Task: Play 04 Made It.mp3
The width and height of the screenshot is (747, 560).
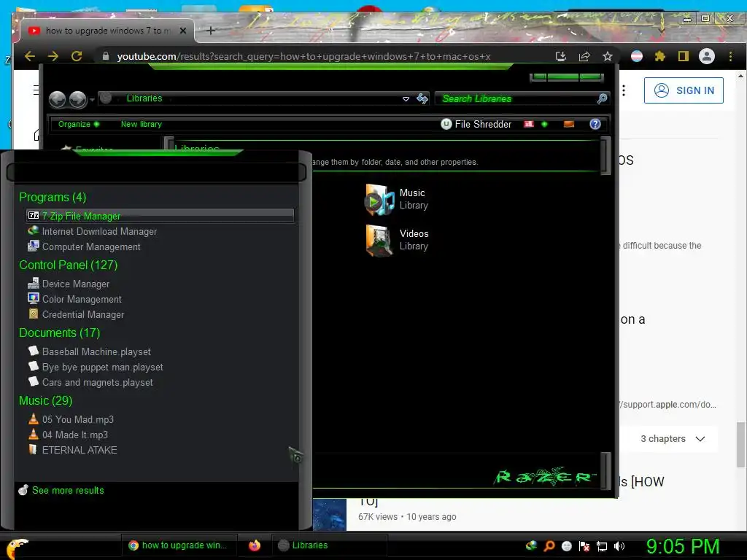Action: 68,435
